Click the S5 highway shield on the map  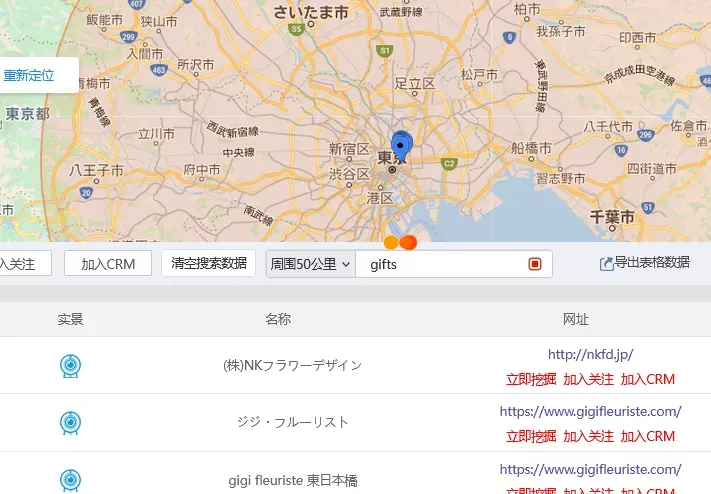(x=296, y=29)
